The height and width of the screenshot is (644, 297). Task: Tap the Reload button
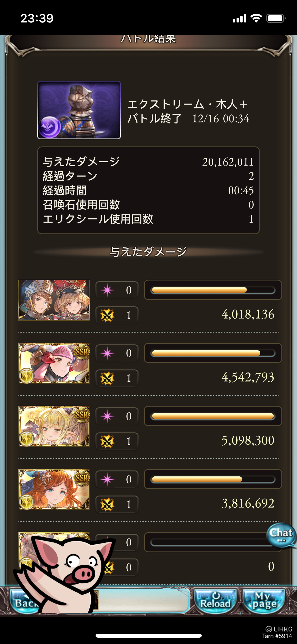point(215,600)
